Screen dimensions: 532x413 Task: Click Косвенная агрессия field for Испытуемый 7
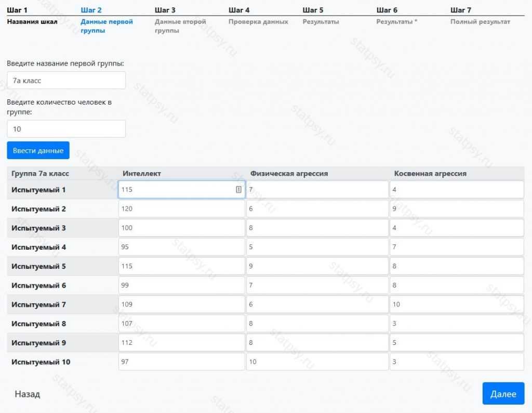pos(457,304)
